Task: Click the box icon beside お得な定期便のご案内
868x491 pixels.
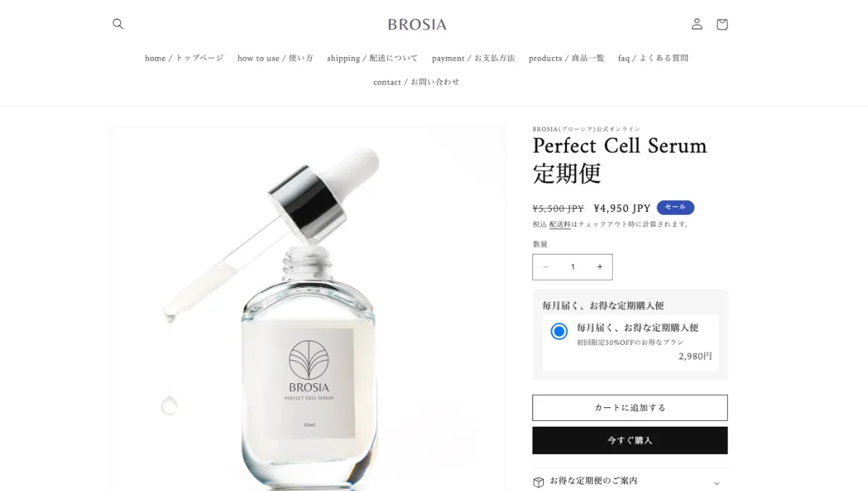Action: [x=538, y=482]
